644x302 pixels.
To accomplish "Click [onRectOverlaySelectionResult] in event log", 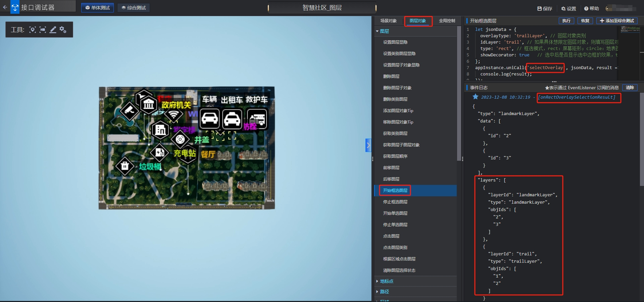I will coord(577,97).
